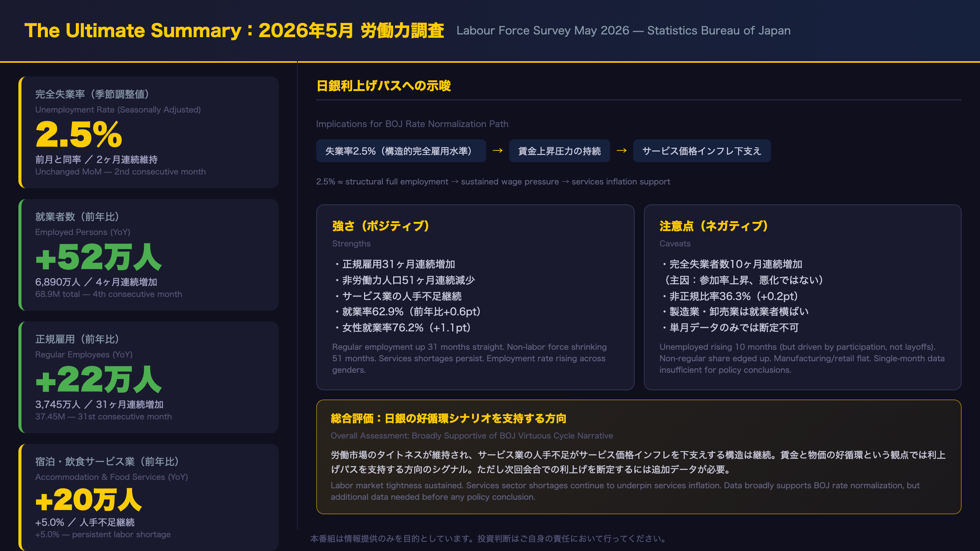The image size is (980, 551).
Task: Click subtitle 'Labour Force Survey May 2026 — Statistics Bureau of Japan'
Action: [x=623, y=31]
